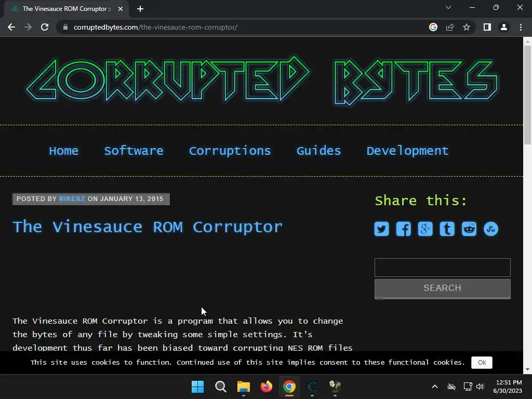532x399 pixels.
Task: Share post on StumbleUpon icon
Action: [491, 229]
